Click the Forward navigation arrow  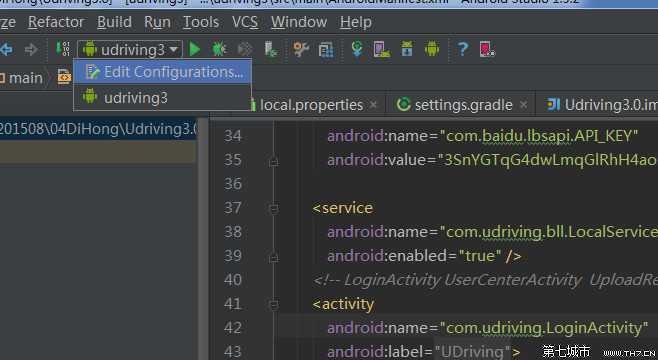pos(31,50)
